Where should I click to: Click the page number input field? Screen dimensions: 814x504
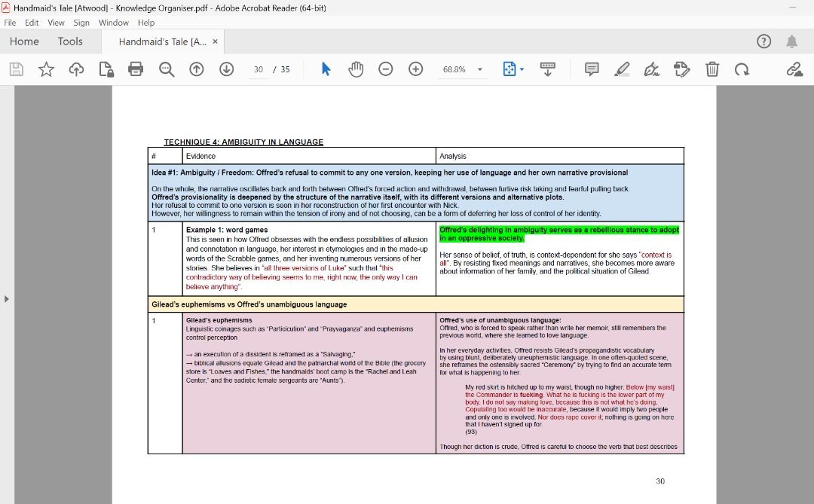click(x=259, y=69)
